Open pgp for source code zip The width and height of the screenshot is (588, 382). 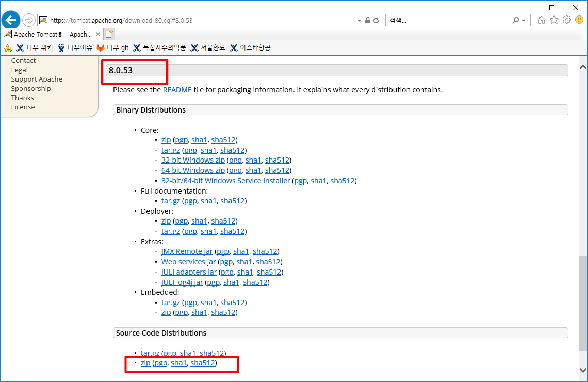[160, 363]
